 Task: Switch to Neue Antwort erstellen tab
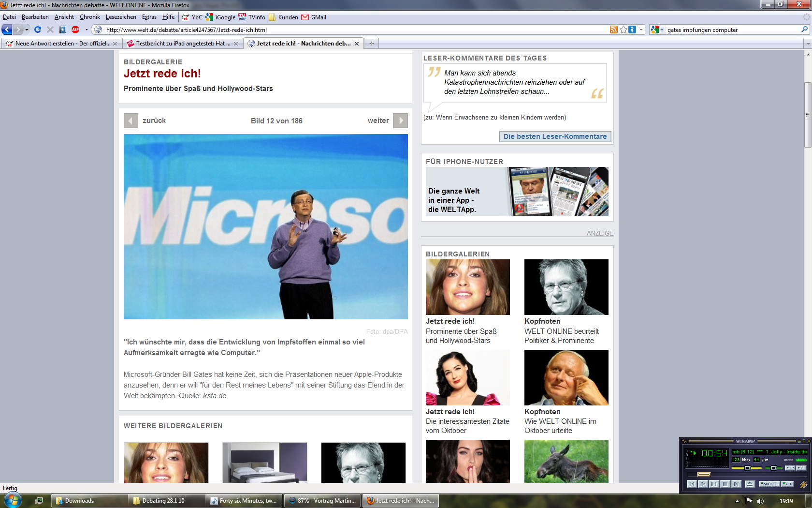[61, 44]
